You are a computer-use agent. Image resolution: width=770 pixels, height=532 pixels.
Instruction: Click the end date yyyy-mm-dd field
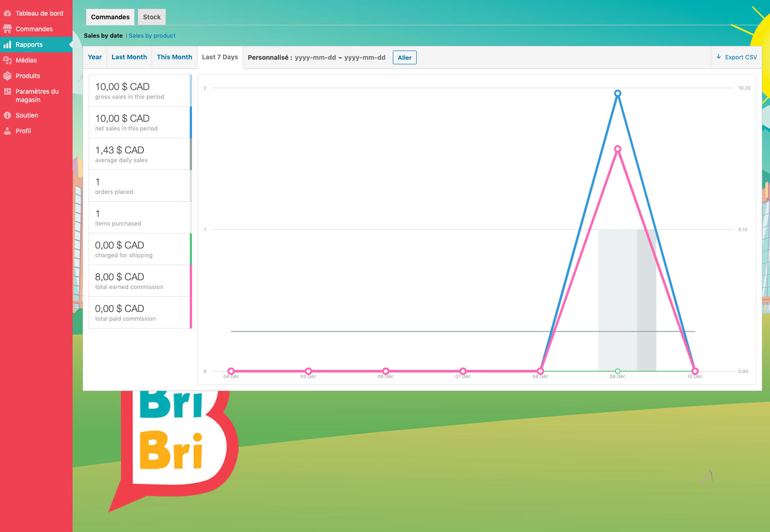[365, 57]
